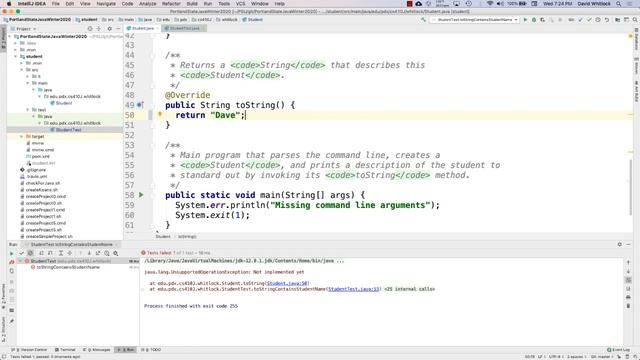This screenshot has width=640, height=360.
Task: Collapse the src folder node
Action: tap(22, 70)
